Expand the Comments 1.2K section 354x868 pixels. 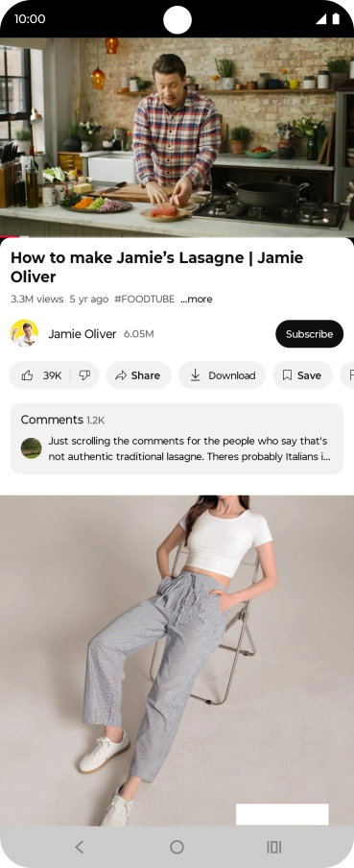(177, 439)
